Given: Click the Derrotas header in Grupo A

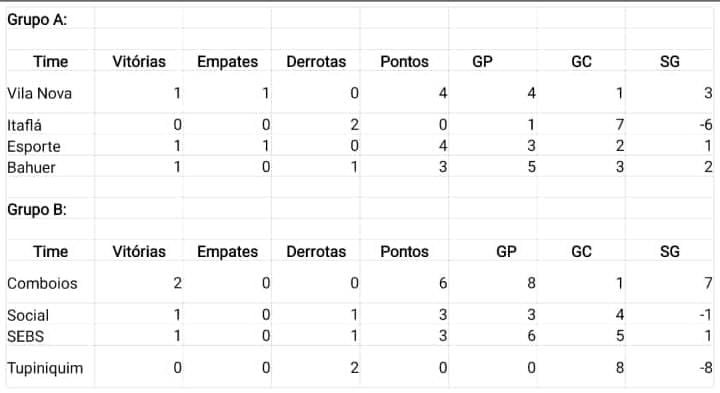Looking at the screenshot, I should pos(316,62).
